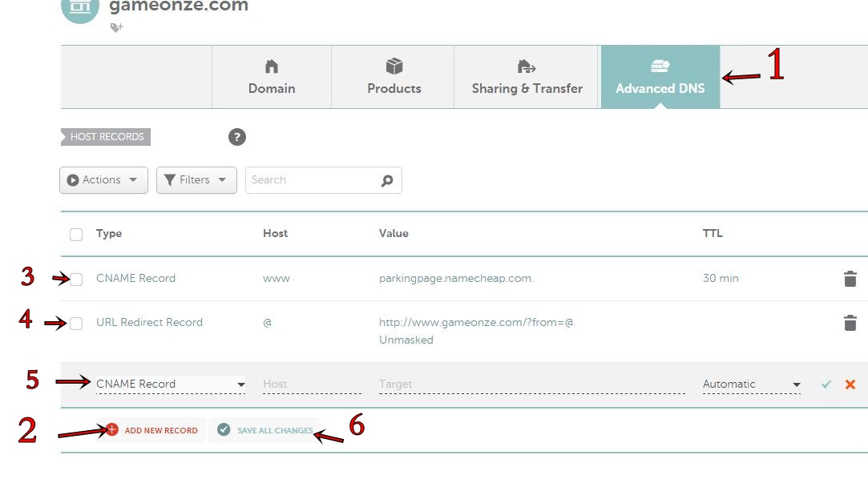Open the Advanced DNS tab
868x479 pixels.
click(660, 77)
